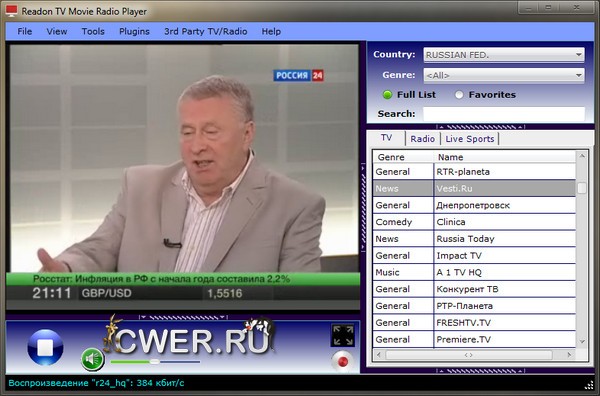Click the Readon TV app icon in title bar

click(x=11, y=11)
